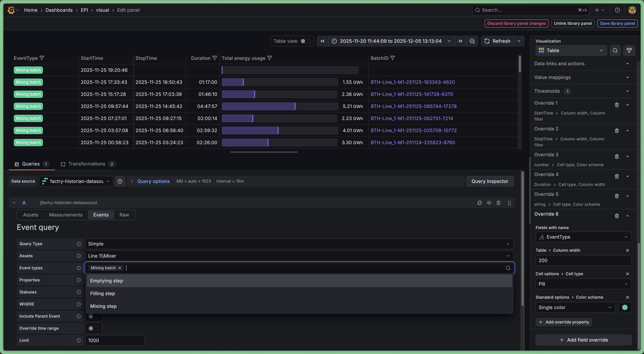This screenshot has width=644, height=354.
Task: Open BatchID link BTH-Line_1-M1-251125-163343-4620
Action: click(x=413, y=82)
